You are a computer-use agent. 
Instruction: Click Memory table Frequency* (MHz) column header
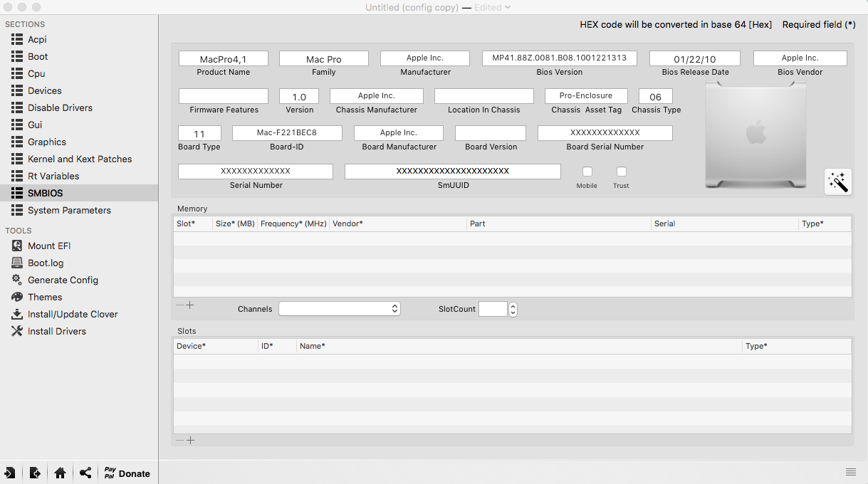(293, 223)
